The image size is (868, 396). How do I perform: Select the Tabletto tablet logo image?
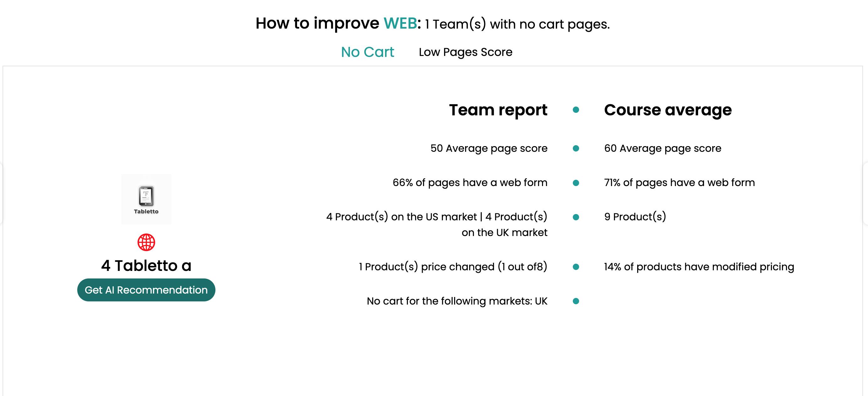tap(146, 199)
